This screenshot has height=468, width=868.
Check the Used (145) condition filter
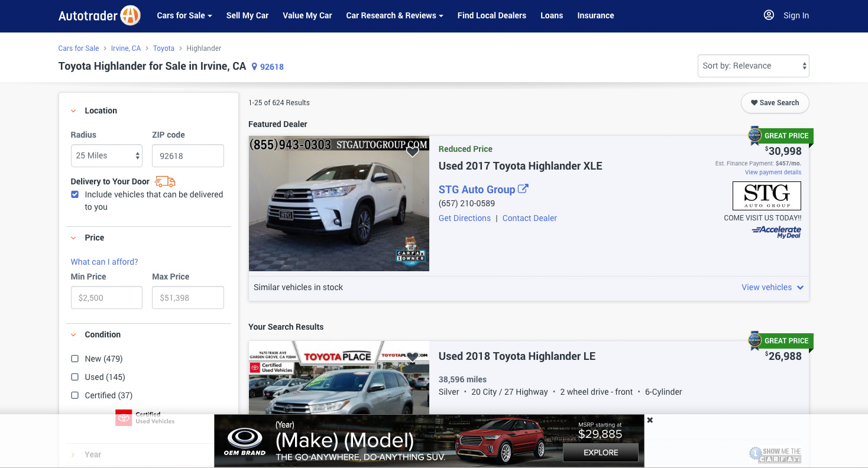pyautogui.click(x=75, y=377)
